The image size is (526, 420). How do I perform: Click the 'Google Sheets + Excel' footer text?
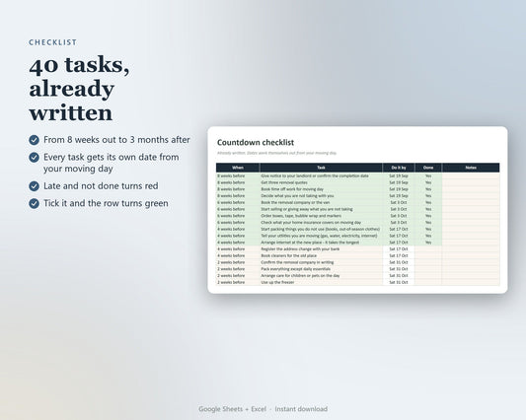232,409
